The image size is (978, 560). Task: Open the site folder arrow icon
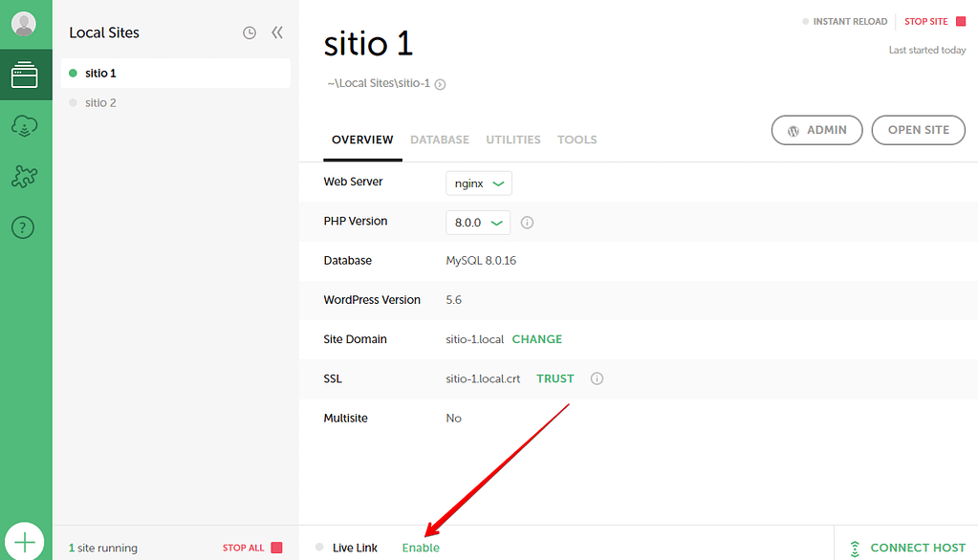441,85
